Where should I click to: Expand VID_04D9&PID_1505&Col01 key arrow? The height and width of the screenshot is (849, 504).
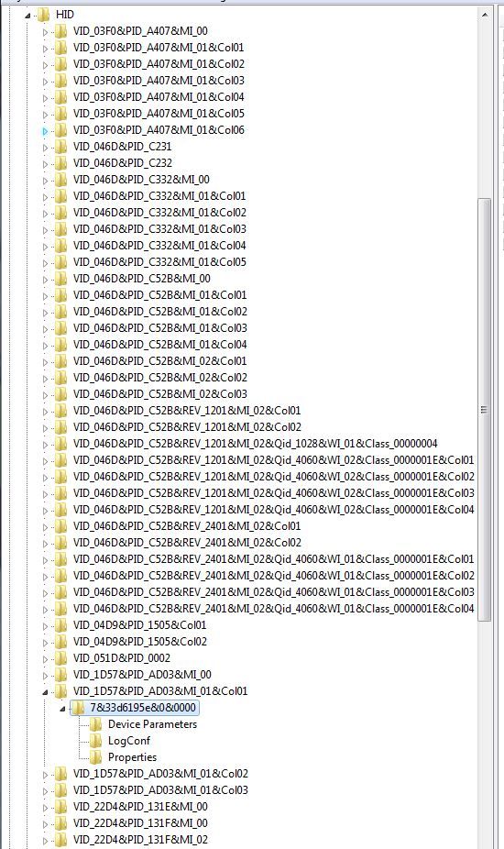[45, 626]
